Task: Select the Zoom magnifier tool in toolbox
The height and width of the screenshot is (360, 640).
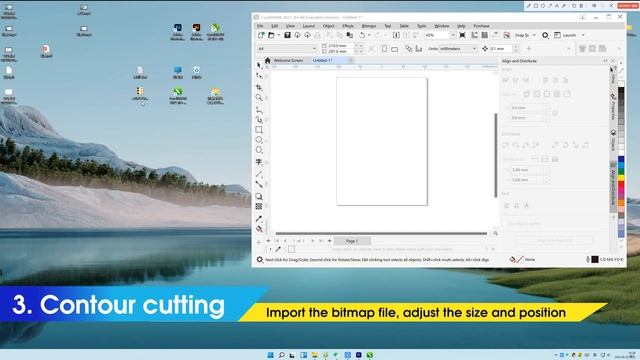Action: (x=259, y=98)
